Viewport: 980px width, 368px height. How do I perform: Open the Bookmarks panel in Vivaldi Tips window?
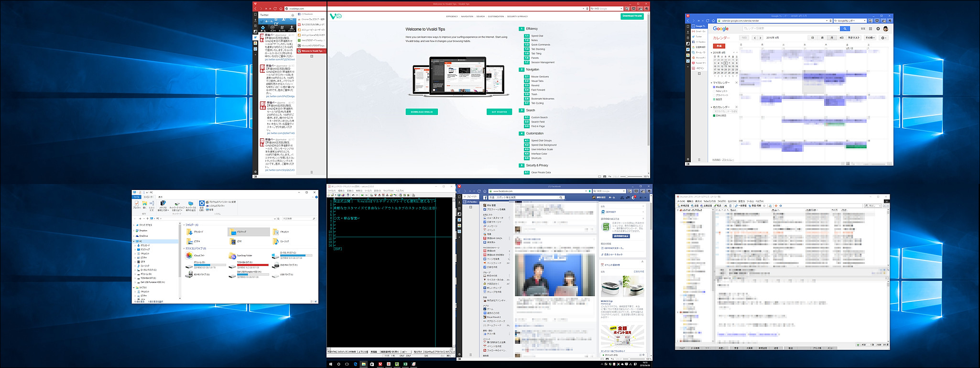tap(255, 14)
